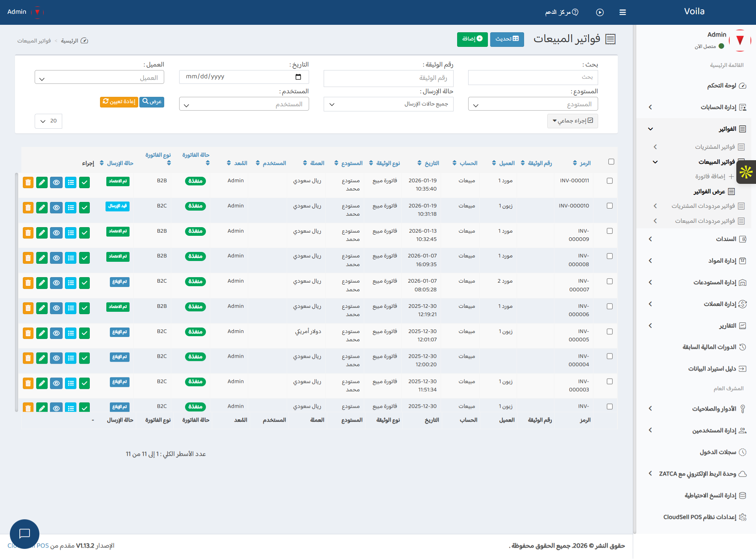Check the box for invoice INV-000005
This screenshot has width=756, height=559.
[x=610, y=331]
